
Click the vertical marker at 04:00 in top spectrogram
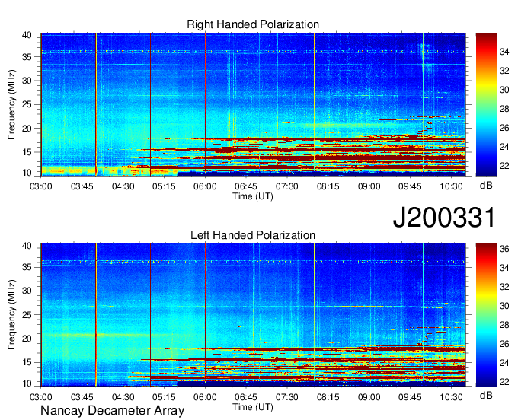tap(96, 104)
